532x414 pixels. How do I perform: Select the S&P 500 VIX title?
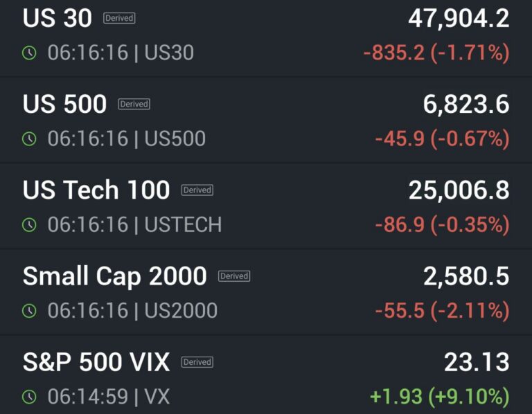click(96, 362)
